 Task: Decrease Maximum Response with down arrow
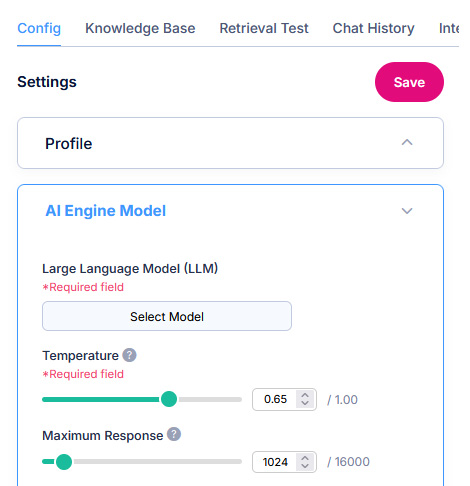(305, 466)
